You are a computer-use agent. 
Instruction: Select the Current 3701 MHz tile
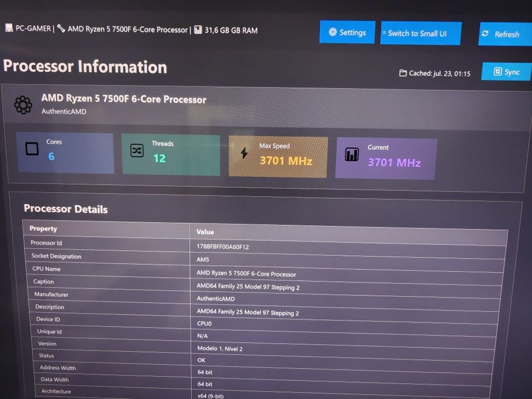(386, 158)
